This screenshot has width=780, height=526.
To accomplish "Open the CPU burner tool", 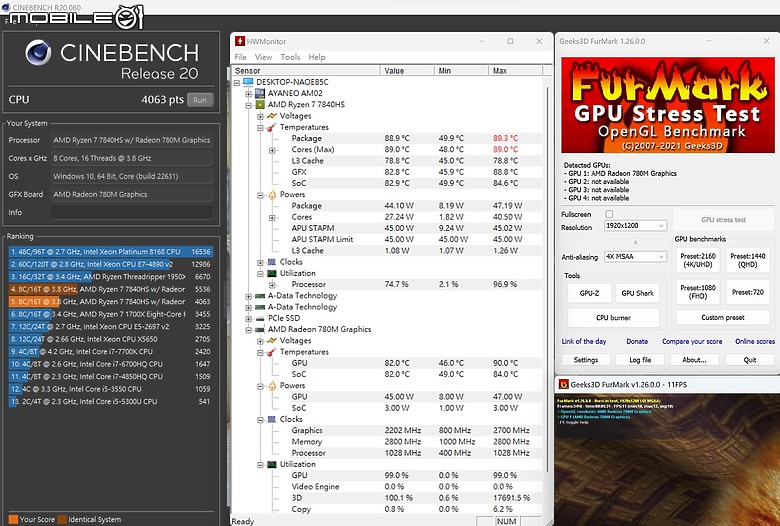I will click(613, 317).
